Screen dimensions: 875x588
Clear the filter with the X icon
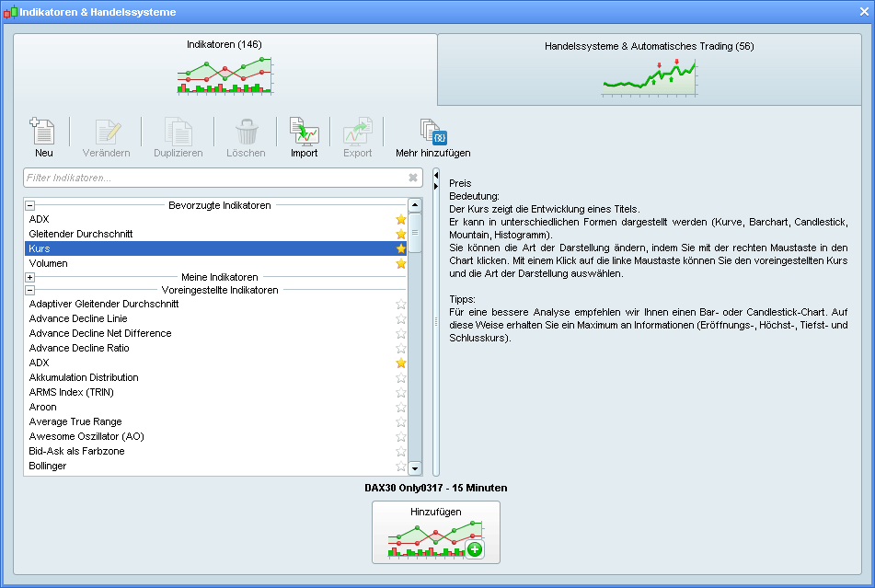pos(413,178)
